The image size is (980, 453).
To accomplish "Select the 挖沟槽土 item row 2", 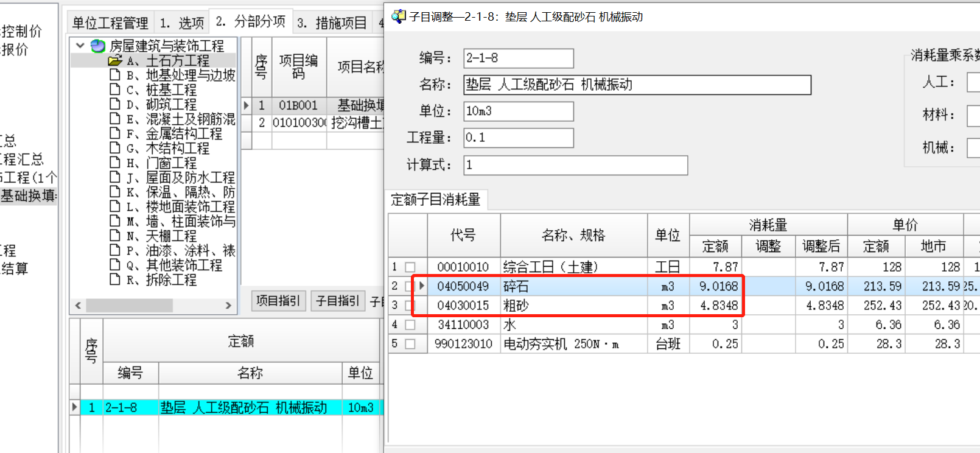I will (313, 123).
